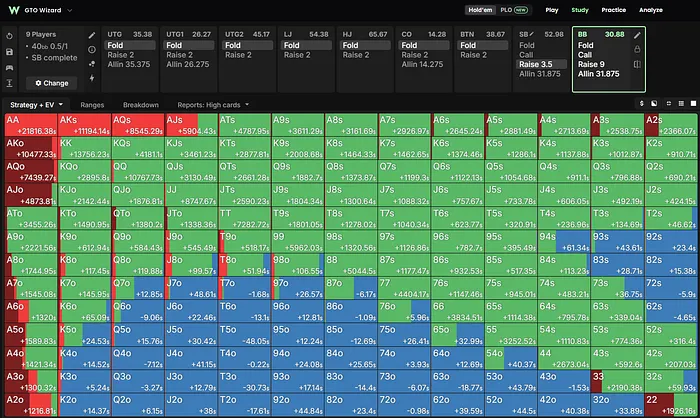This screenshot has width=700, height=418.
Task: Click the 72o hand cell
Action: pyautogui.click(x=404, y=405)
